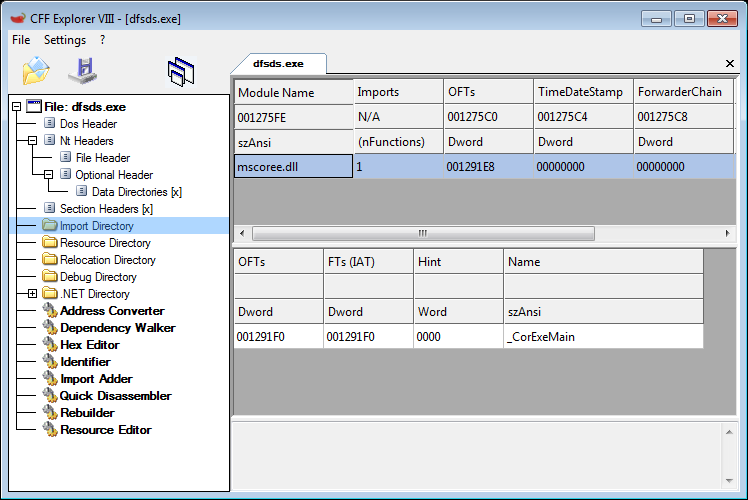Click the Quick Disassembler gear icon

point(50,396)
